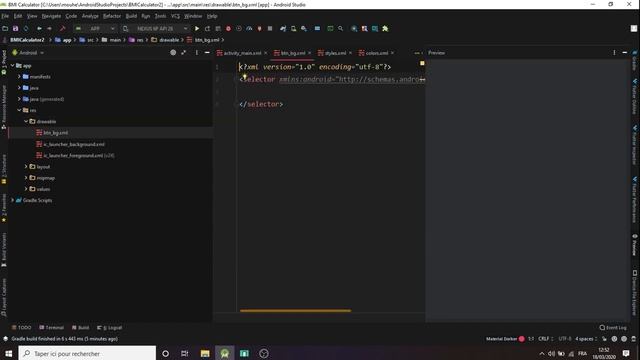Expand the java (generated) folder
Screen dimensions: 640x360
19,99
